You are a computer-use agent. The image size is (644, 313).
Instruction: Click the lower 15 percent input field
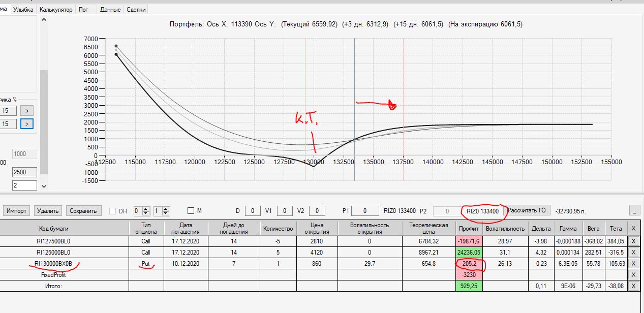tap(8, 123)
